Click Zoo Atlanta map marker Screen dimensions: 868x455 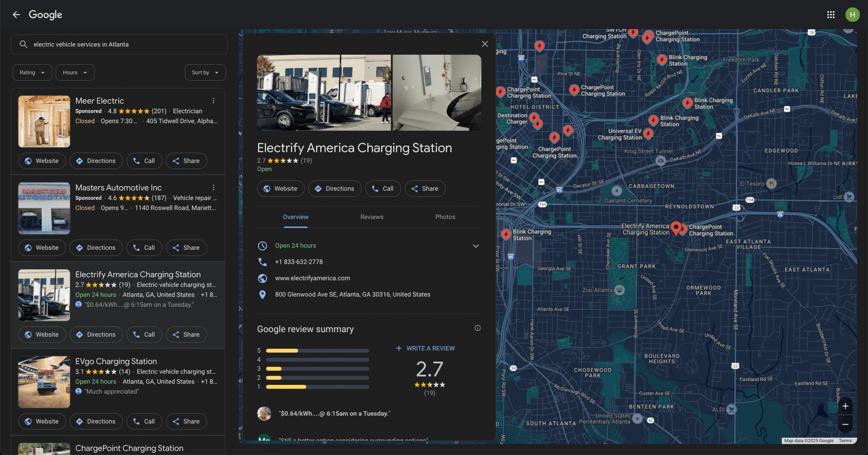pos(620,290)
